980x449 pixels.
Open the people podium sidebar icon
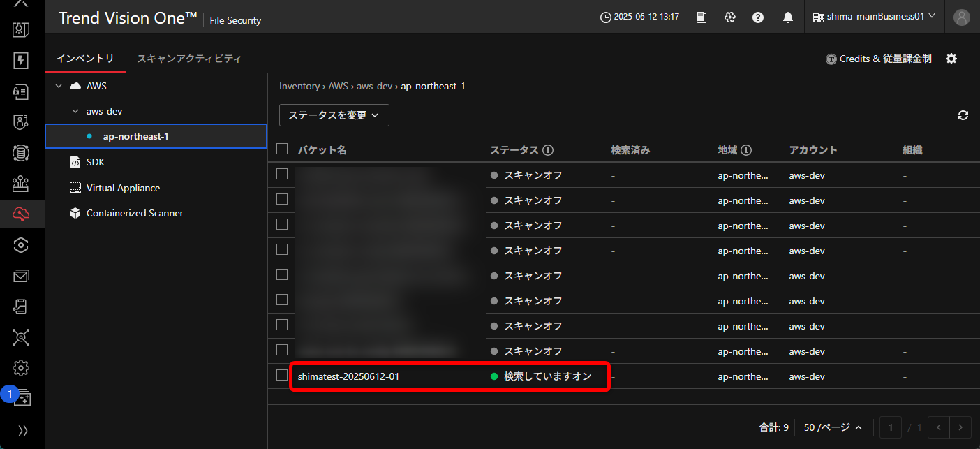click(21, 184)
